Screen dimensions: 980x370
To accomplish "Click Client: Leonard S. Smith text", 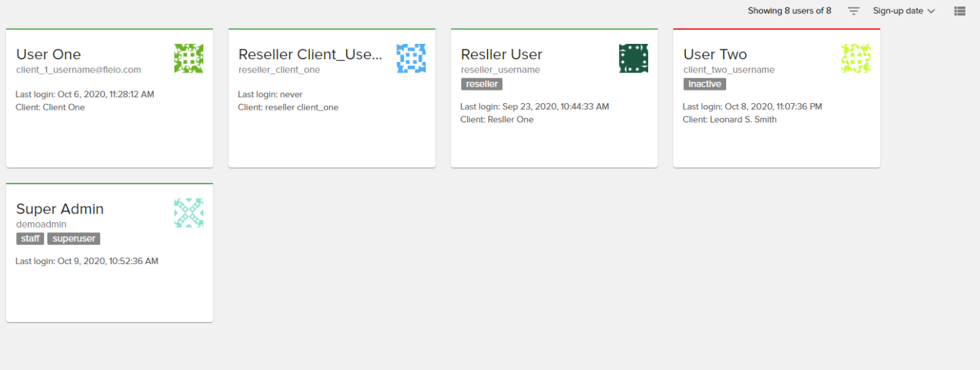I will point(730,120).
